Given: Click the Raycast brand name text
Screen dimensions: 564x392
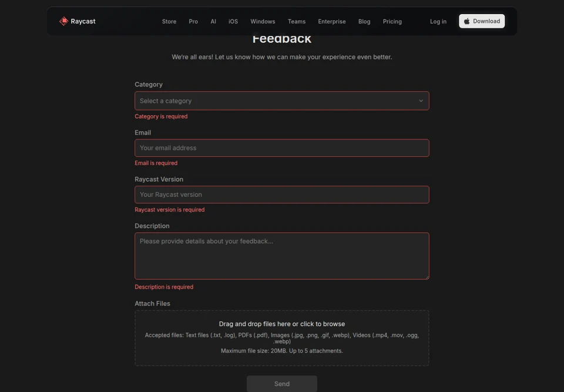Looking at the screenshot, I should coord(83,21).
